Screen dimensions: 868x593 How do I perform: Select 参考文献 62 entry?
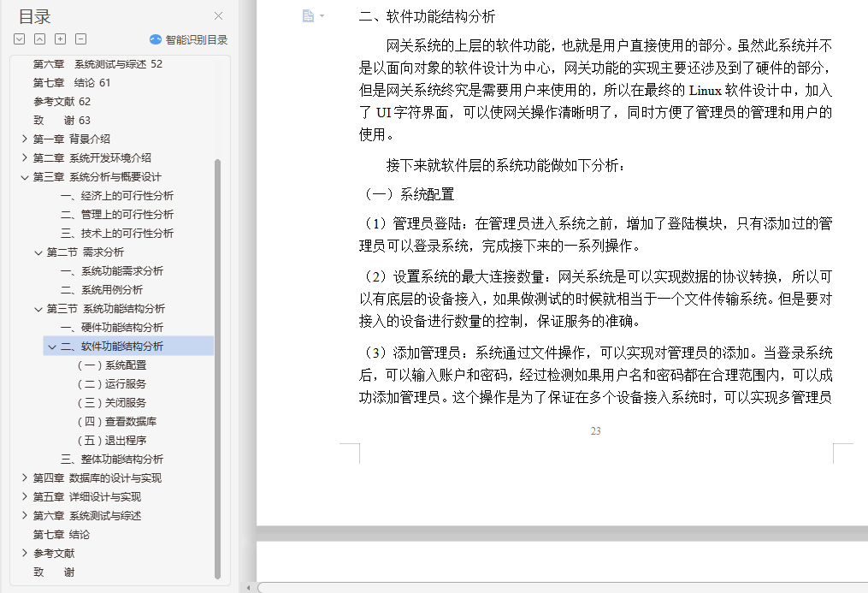coord(62,102)
